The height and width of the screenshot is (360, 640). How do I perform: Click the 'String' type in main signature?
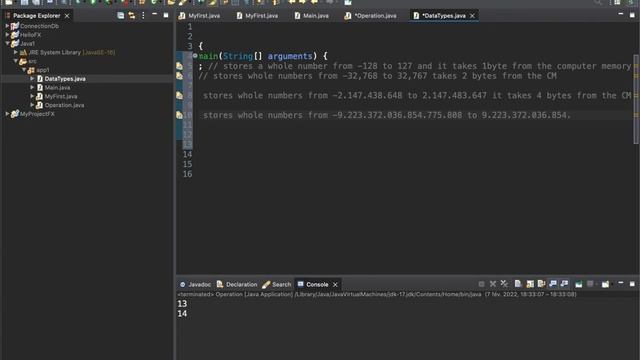[x=238, y=56]
